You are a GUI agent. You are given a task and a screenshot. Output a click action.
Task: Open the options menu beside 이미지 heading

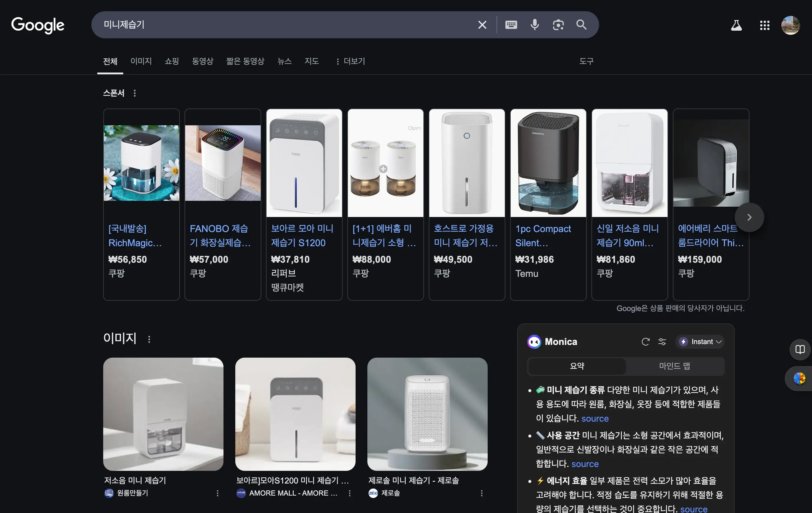pyautogui.click(x=149, y=339)
